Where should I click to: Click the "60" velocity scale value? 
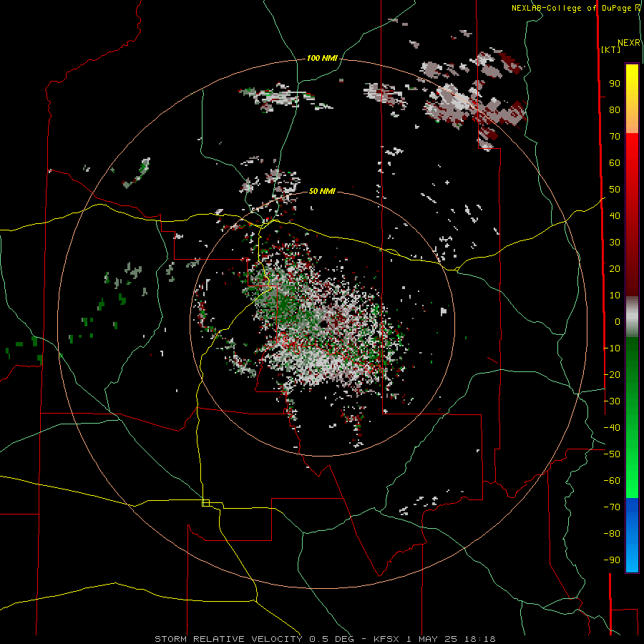pyautogui.click(x=615, y=163)
